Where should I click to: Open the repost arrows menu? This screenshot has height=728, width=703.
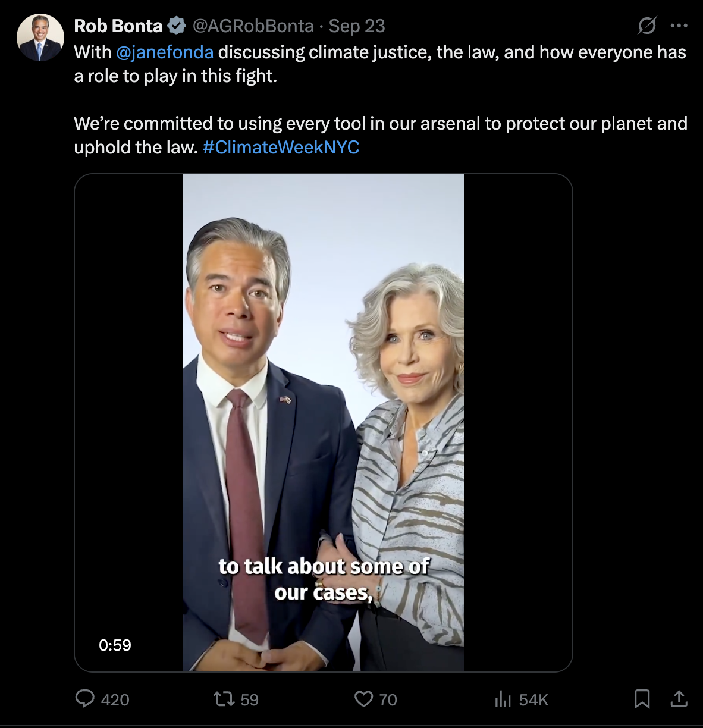[x=224, y=698]
